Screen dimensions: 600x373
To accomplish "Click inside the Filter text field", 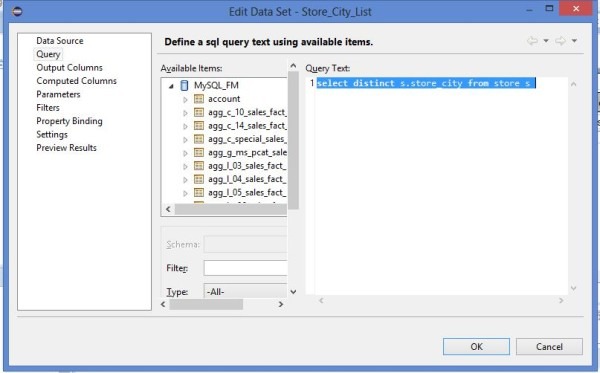I will [245, 268].
